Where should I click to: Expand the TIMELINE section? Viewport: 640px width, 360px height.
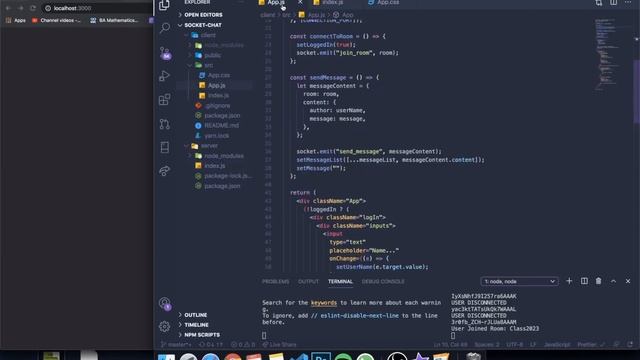point(196,325)
